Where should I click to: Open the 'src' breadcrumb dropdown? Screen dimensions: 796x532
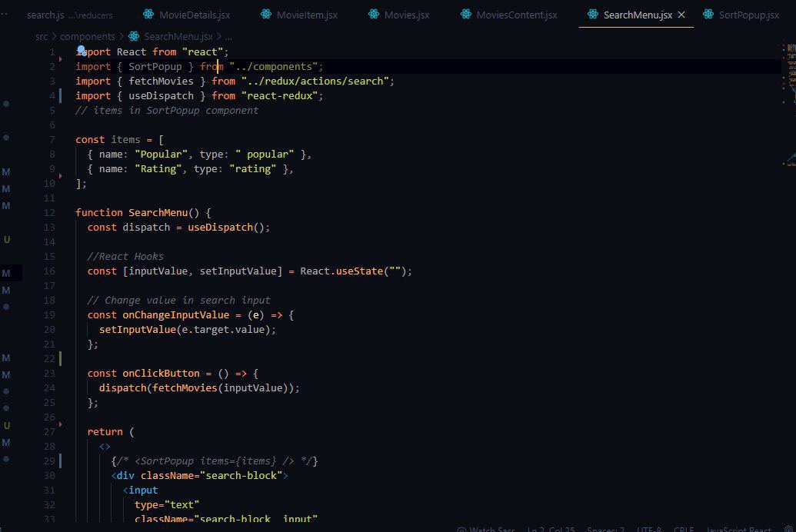(42, 37)
